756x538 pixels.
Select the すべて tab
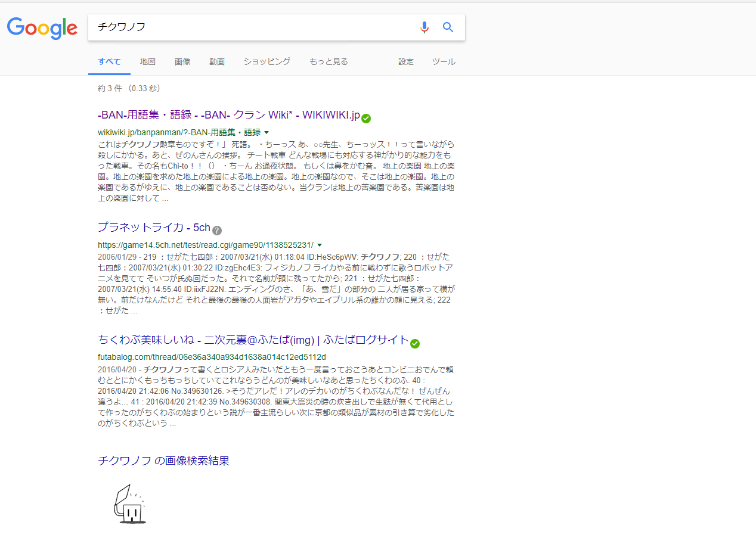(x=109, y=61)
